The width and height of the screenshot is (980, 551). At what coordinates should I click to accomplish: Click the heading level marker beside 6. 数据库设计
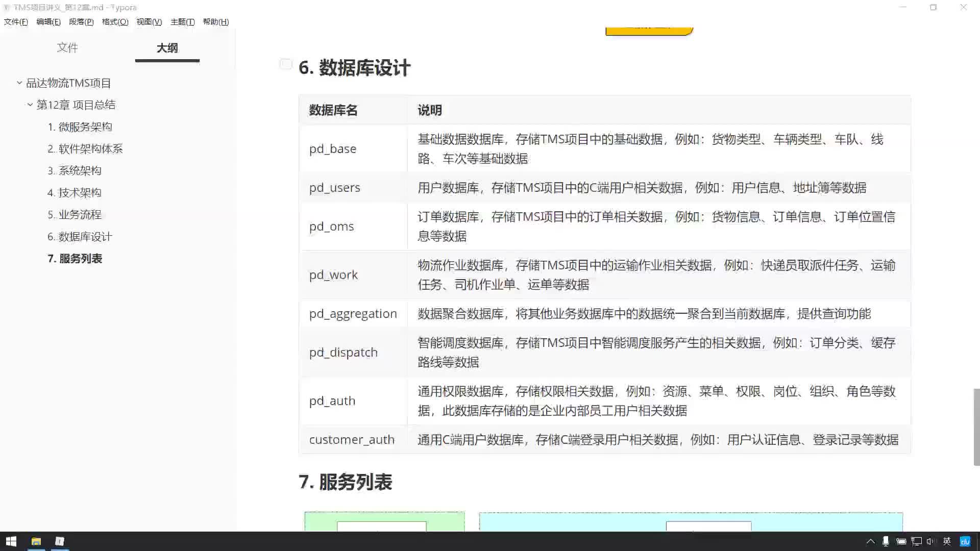[286, 64]
